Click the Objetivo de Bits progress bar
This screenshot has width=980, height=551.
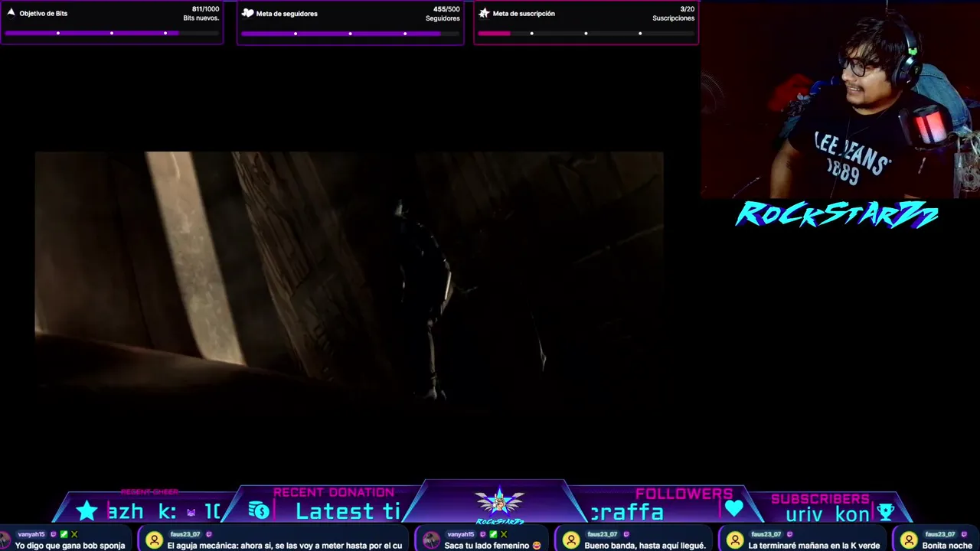112,33
